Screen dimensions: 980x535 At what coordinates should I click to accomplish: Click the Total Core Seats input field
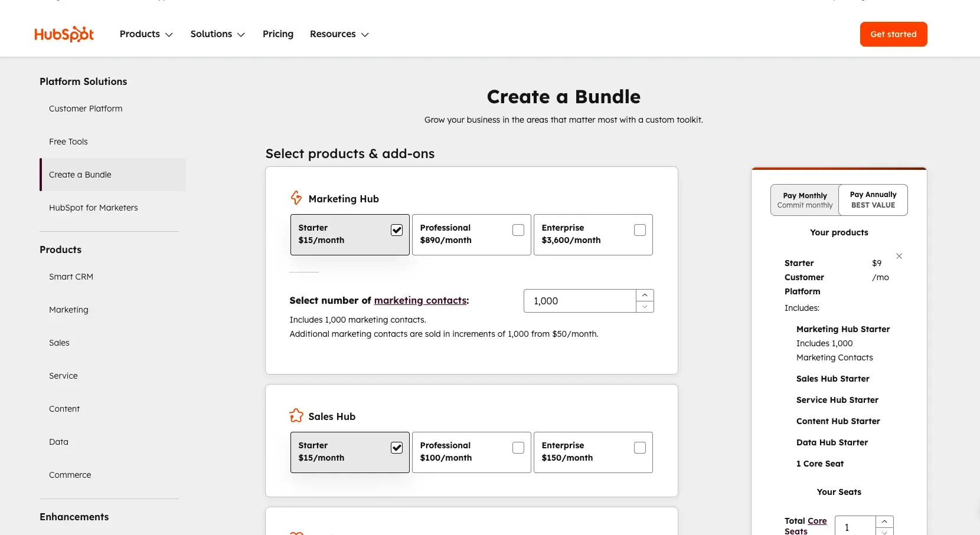point(855,527)
